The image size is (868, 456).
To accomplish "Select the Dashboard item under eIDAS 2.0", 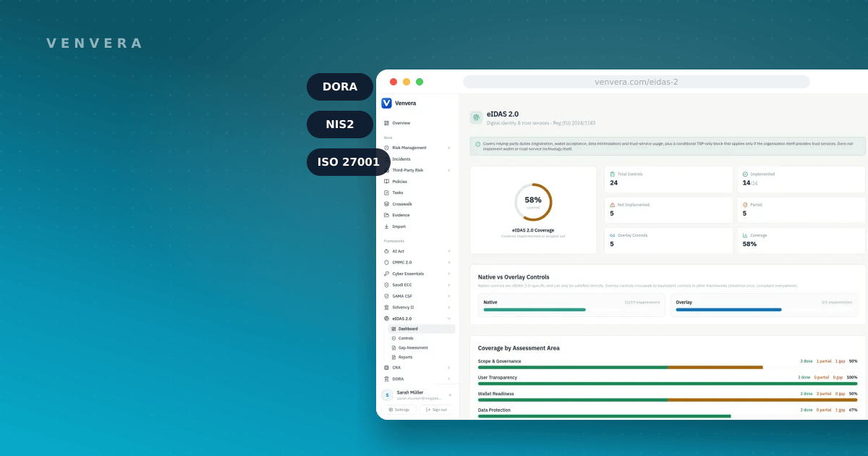I will (x=422, y=329).
